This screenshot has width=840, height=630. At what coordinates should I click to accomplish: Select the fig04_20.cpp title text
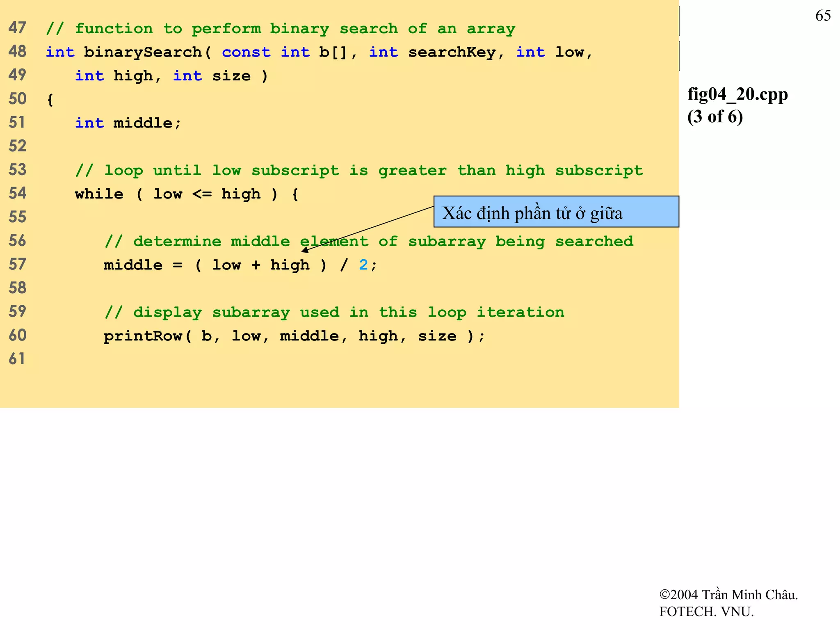pyautogui.click(x=737, y=95)
